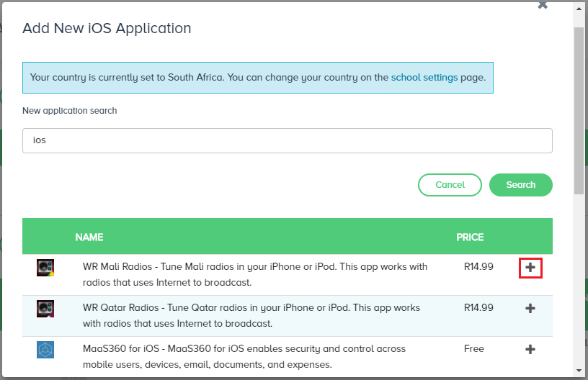Screen dimensions: 588x380
Task: Click the dialog scrollbar down arrow
Action: 579,371
